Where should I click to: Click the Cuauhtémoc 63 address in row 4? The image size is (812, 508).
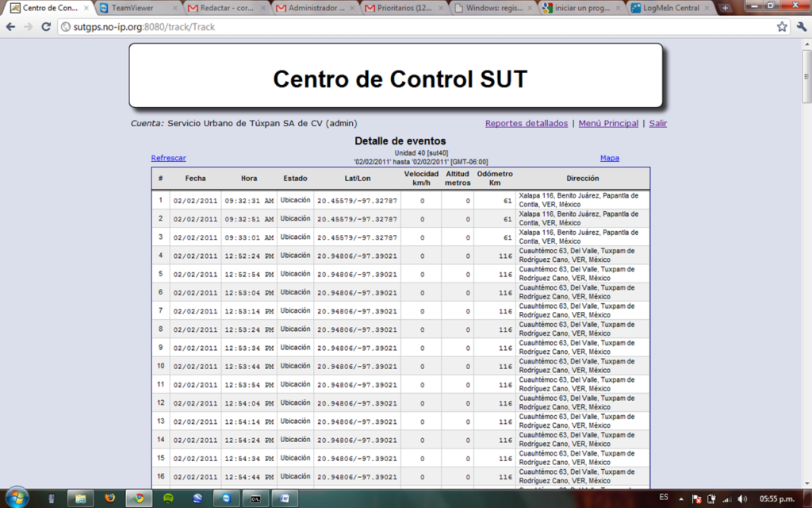point(576,255)
